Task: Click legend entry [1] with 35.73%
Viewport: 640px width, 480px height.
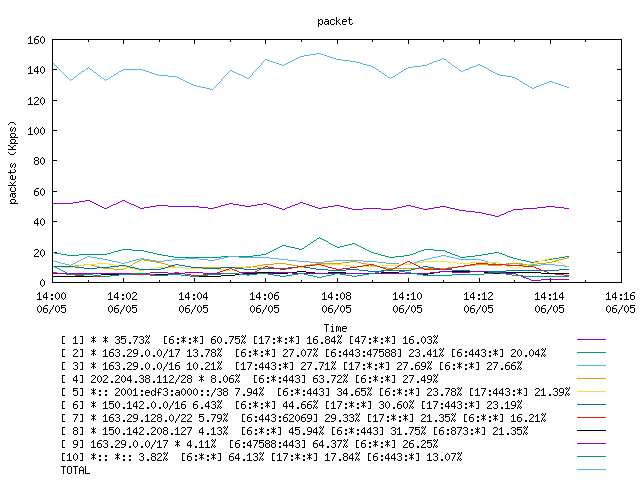Action: 249,340
